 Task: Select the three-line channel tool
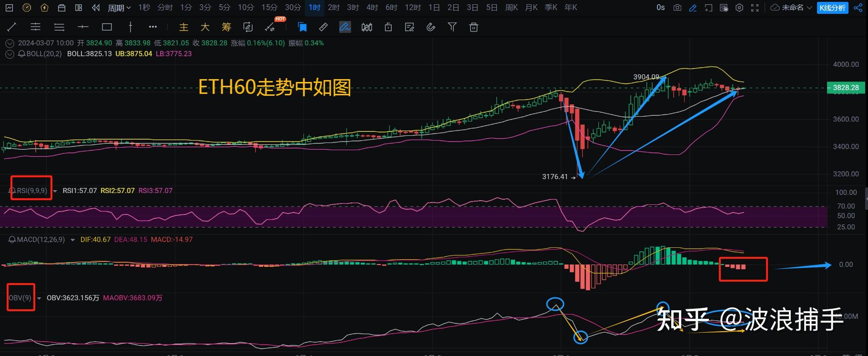pyautogui.click(x=59, y=27)
